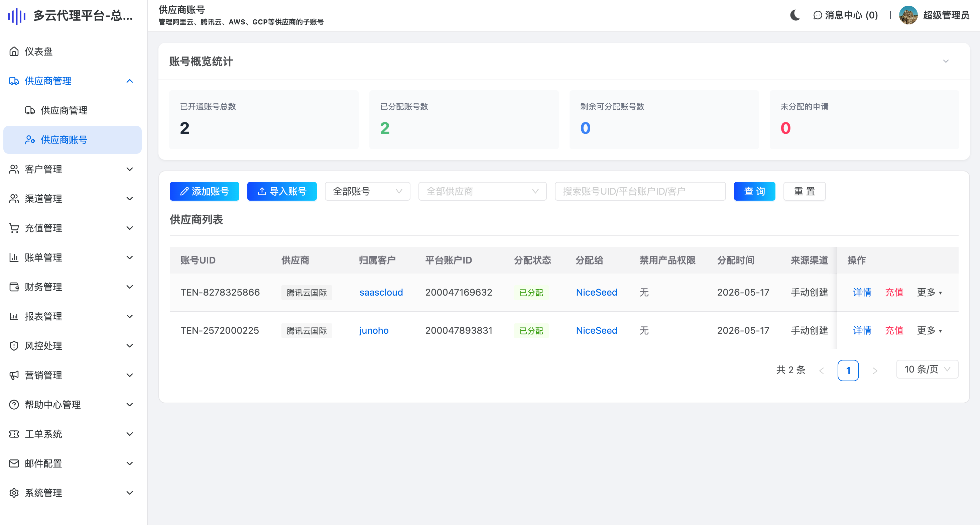Click the recharge management cart icon
Image resolution: width=980 pixels, height=525 pixels.
[x=14, y=228]
